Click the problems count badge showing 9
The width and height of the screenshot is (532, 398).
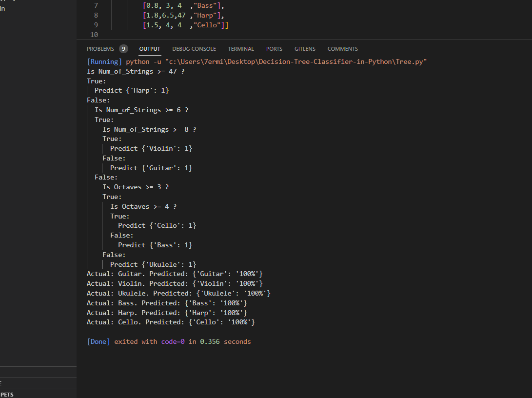coord(123,48)
